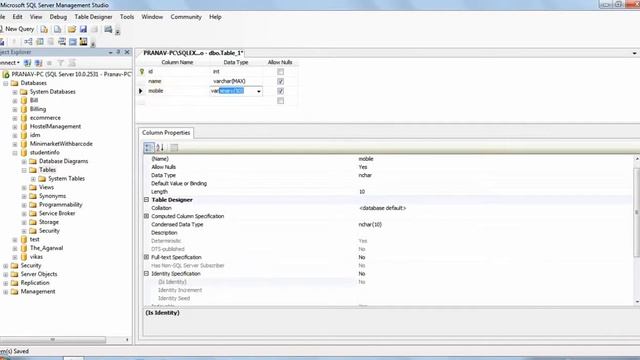Click the Activity Monitor toolbar icon
This screenshot has width=640, height=360.
(108, 29)
